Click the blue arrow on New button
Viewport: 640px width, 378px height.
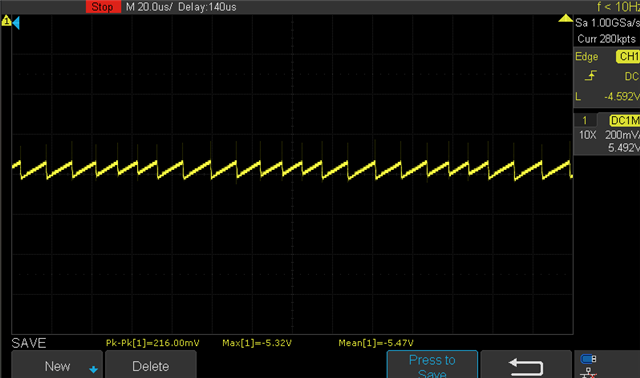click(x=93, y=369)
